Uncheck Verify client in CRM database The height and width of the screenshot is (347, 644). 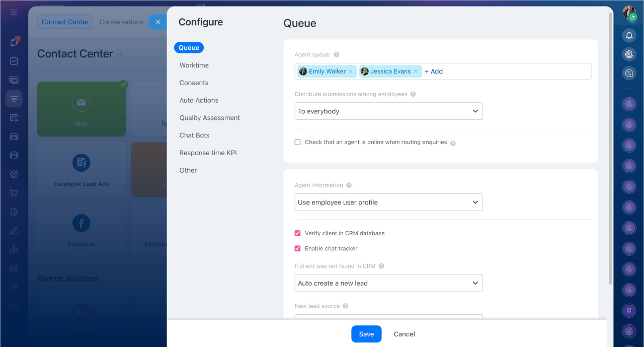[298, 233]
